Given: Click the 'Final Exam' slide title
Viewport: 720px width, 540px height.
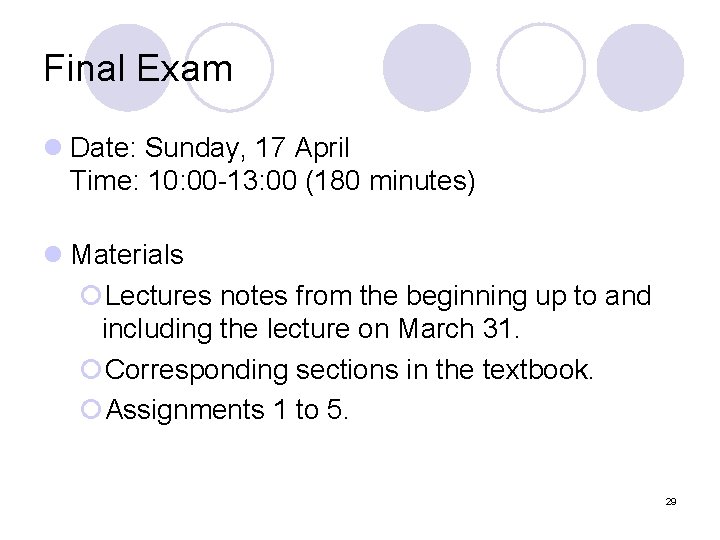Looking at the screenshot, I should [138, 69].
